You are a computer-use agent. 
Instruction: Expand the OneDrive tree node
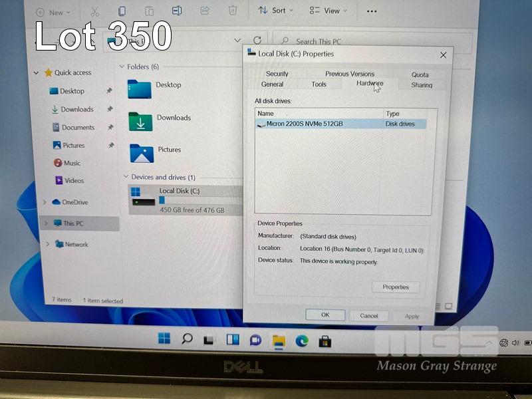click(45, 202)
